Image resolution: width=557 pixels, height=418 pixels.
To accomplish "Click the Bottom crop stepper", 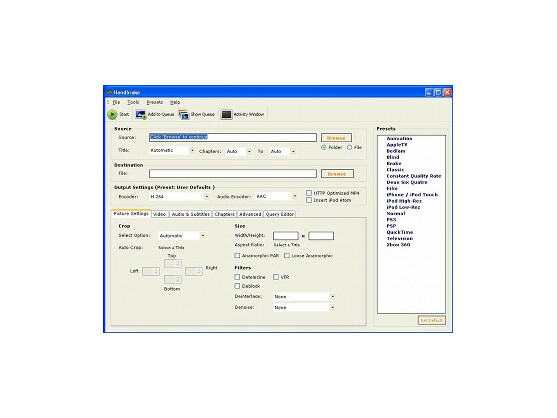I will [x=173, y=279].
